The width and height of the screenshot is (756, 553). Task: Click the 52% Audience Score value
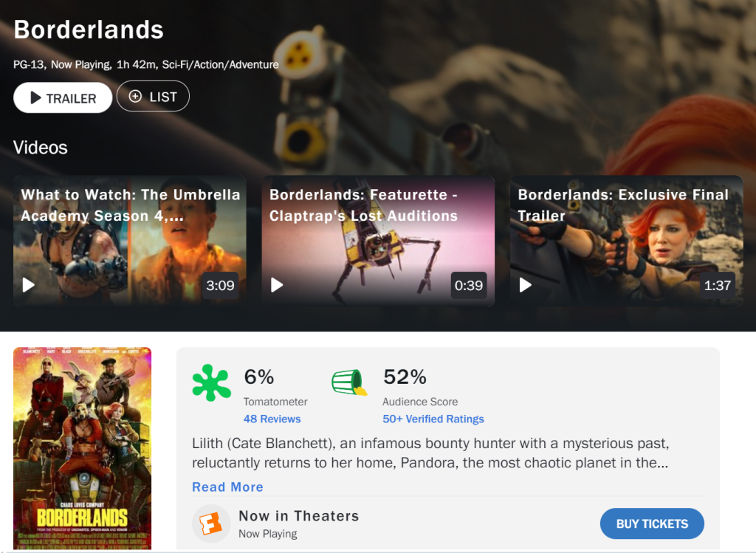pyautogui.click(x=405, y=377)
